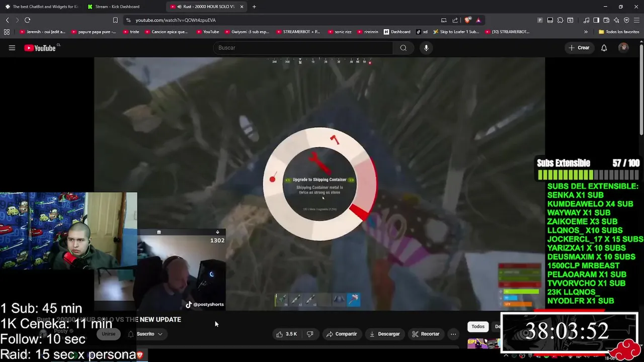
Task: Click the Rust video player area
Action: (x=319, y=184)
